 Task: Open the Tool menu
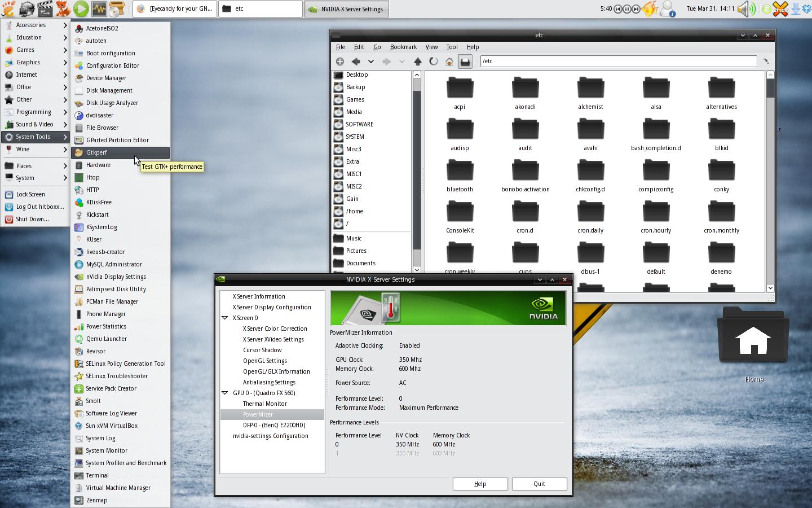pos(452,47)
